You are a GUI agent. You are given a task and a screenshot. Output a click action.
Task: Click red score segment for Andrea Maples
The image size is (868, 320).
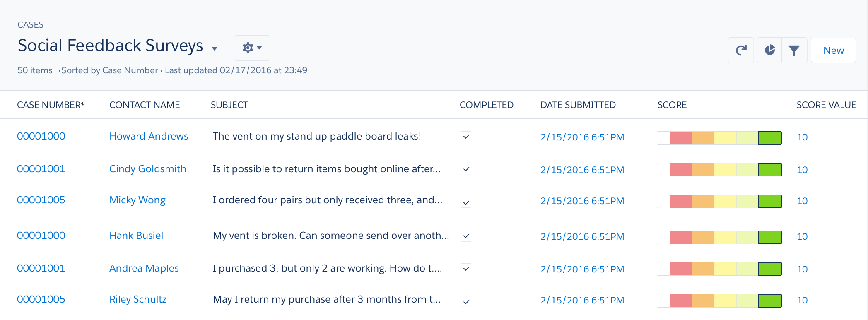click(680, 269)
